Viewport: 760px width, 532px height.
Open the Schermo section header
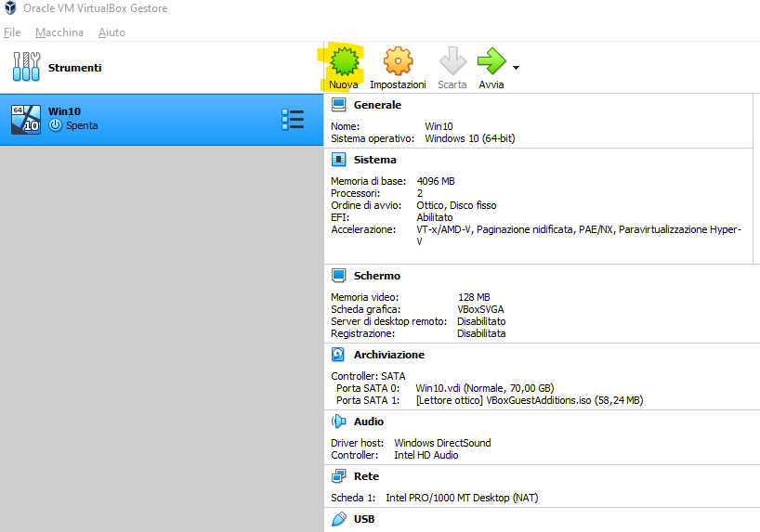click(376, 276)
